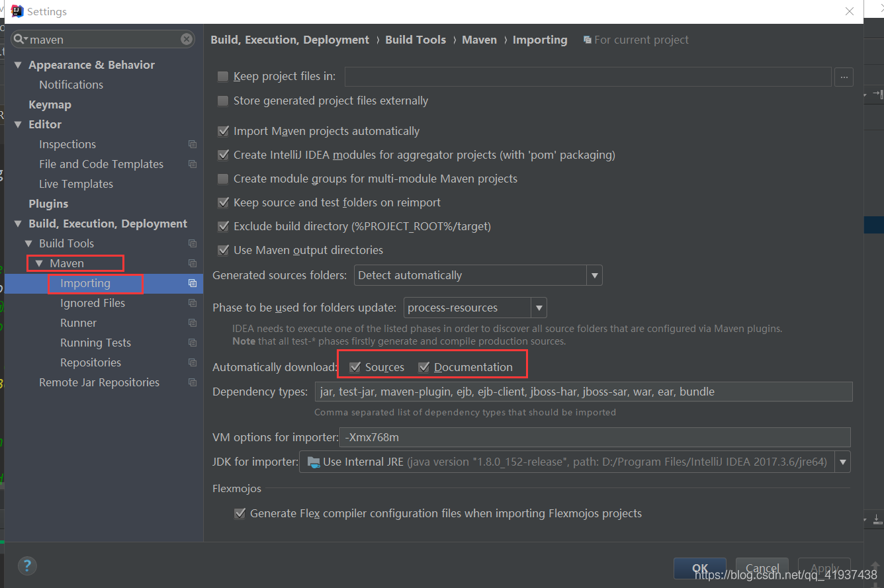
Task: Open Keymap settings
Action: [50, 105]
